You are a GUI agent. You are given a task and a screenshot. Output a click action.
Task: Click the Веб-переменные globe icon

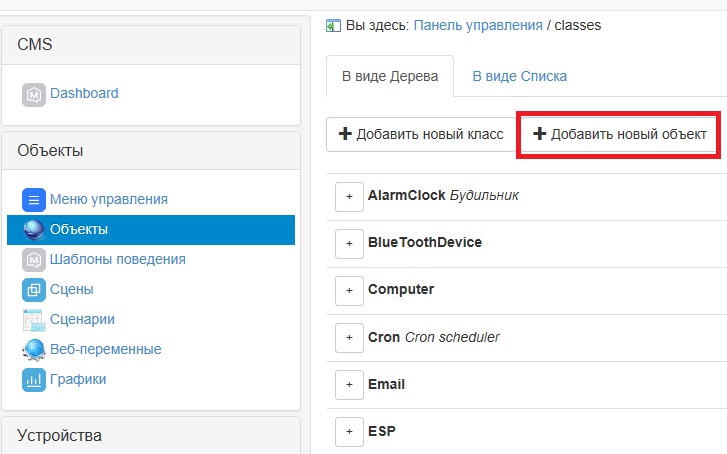click(x=34, y=349)
